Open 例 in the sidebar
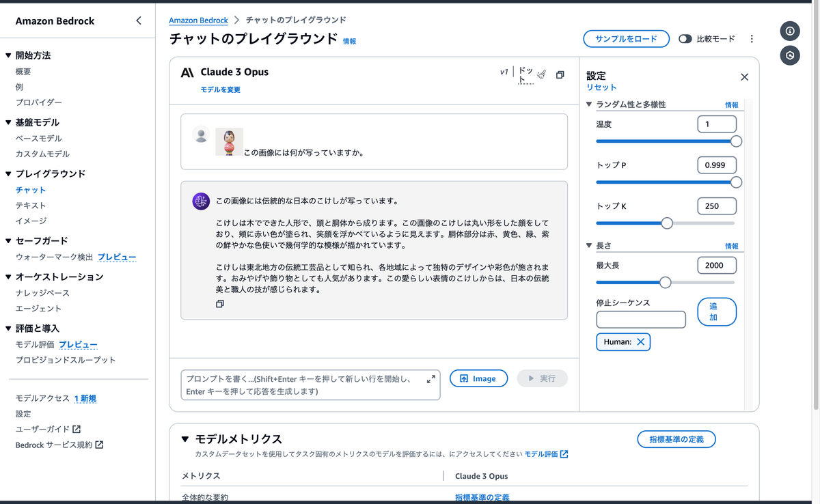Image resolution: width=820 pixels, height=504 pixels. point(20,87)
